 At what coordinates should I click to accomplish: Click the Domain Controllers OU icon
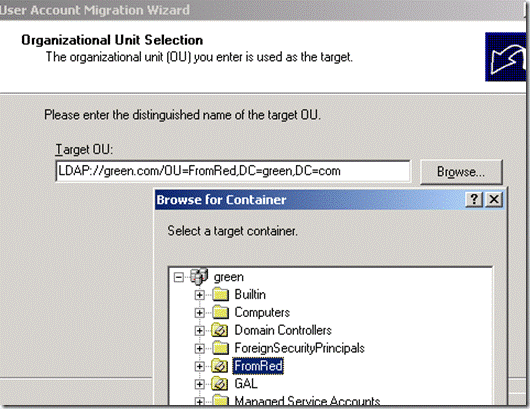click(220, 330)
